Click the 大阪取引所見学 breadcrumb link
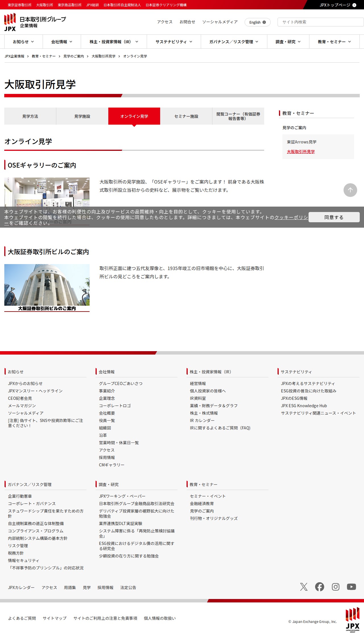 [x=104, y=56]
